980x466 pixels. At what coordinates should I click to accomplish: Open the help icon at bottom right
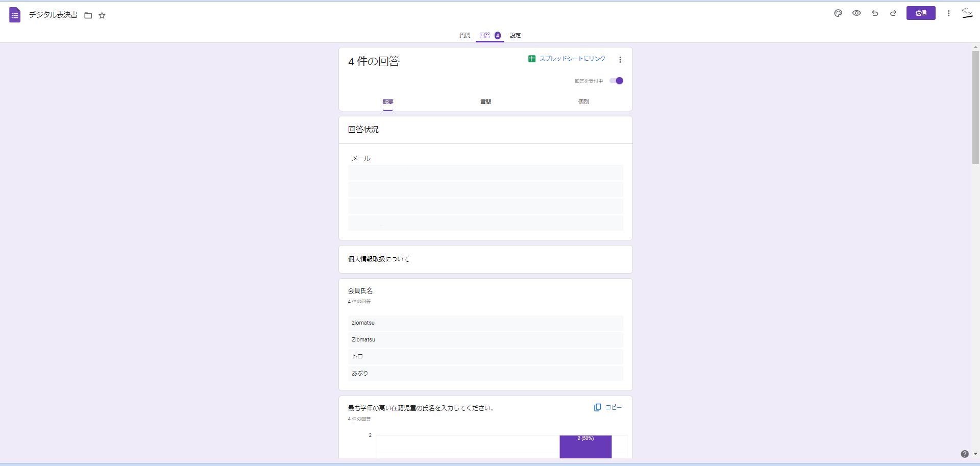964,454
